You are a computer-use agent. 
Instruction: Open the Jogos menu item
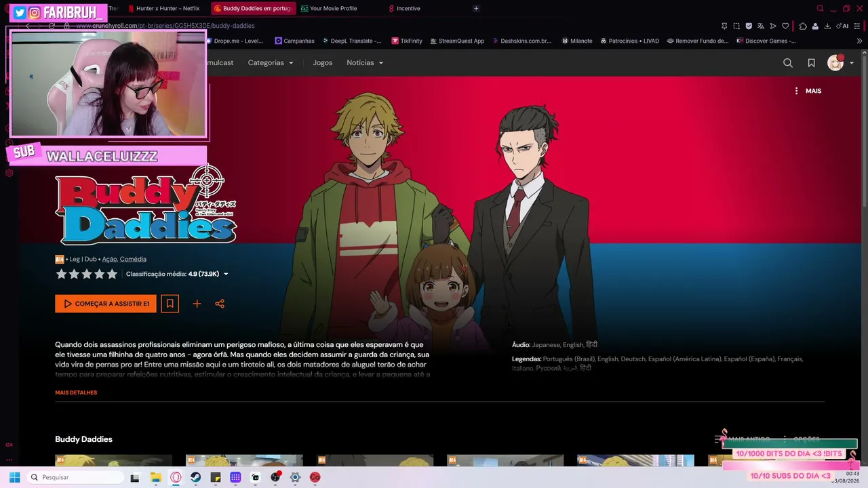coord(323,63)
